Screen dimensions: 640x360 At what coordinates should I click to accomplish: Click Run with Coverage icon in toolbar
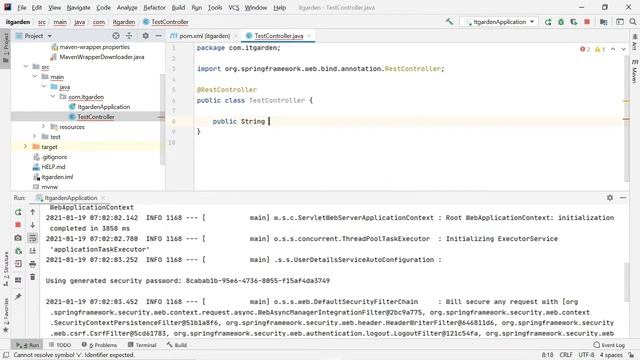click(x=574, y=22)
